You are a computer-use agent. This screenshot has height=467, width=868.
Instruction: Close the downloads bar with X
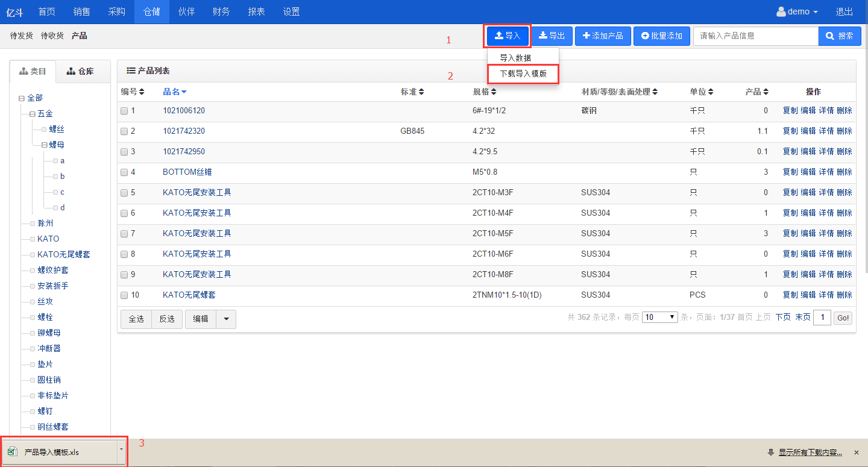856,453
